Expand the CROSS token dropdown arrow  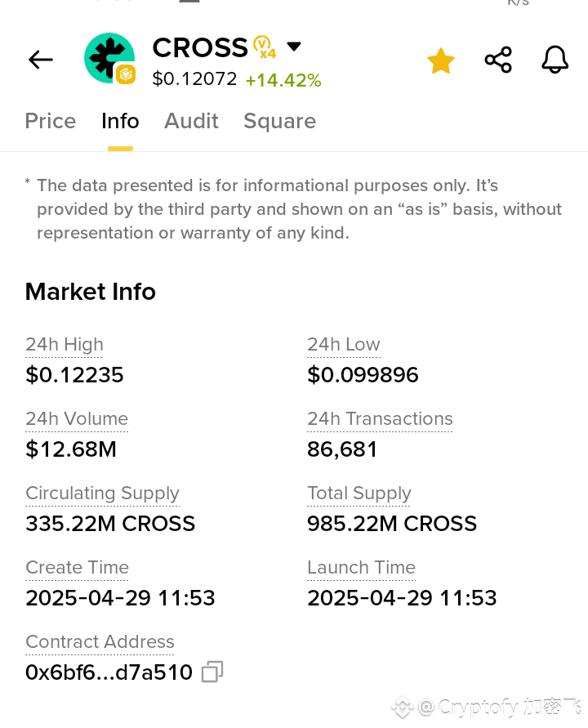294,47
